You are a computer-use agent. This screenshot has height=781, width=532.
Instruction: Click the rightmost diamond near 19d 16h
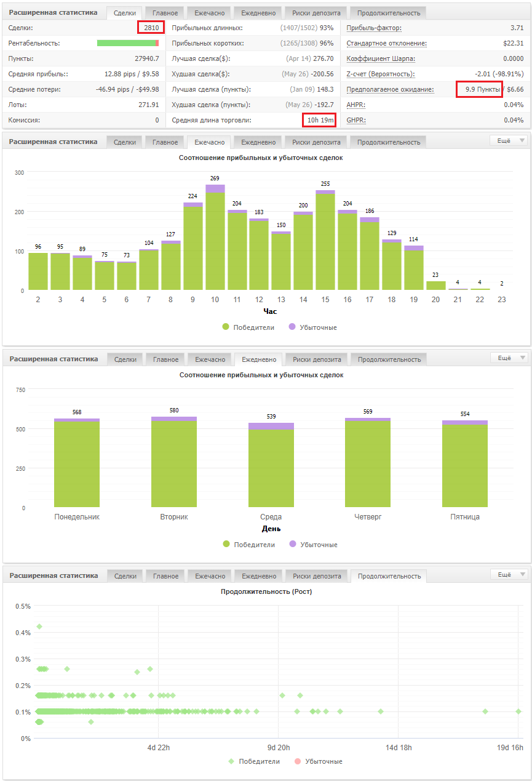pyautogui.click(x=518, y=711)
